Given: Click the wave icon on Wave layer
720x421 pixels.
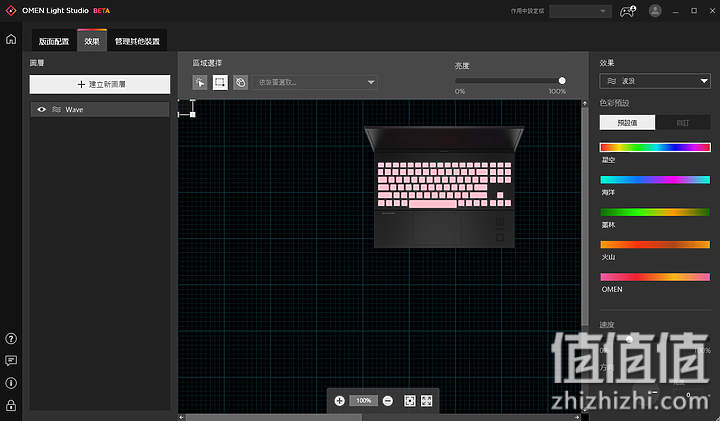Looking at the screenshot, I should tap(56, 110).
